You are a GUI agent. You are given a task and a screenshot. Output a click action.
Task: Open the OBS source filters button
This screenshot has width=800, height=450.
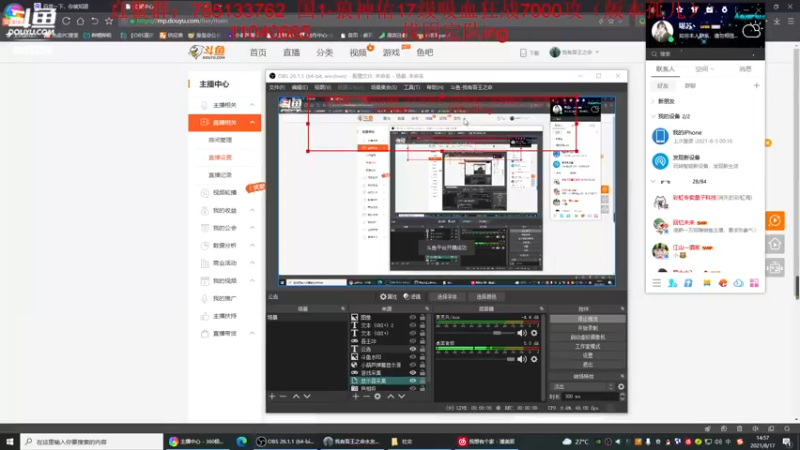tap(412, 296)
